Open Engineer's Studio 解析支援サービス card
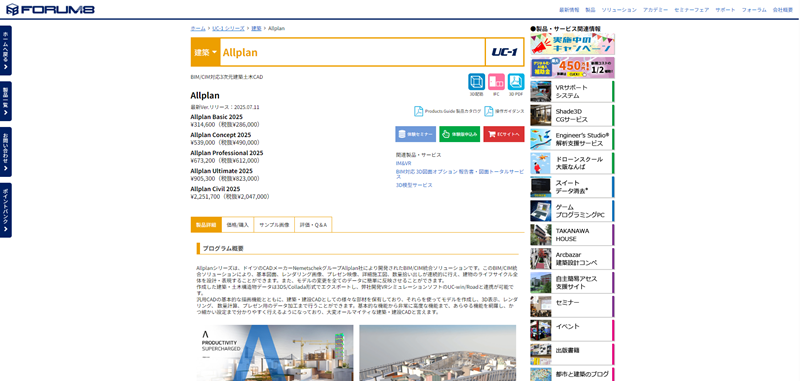 click(x=572, y=139)
